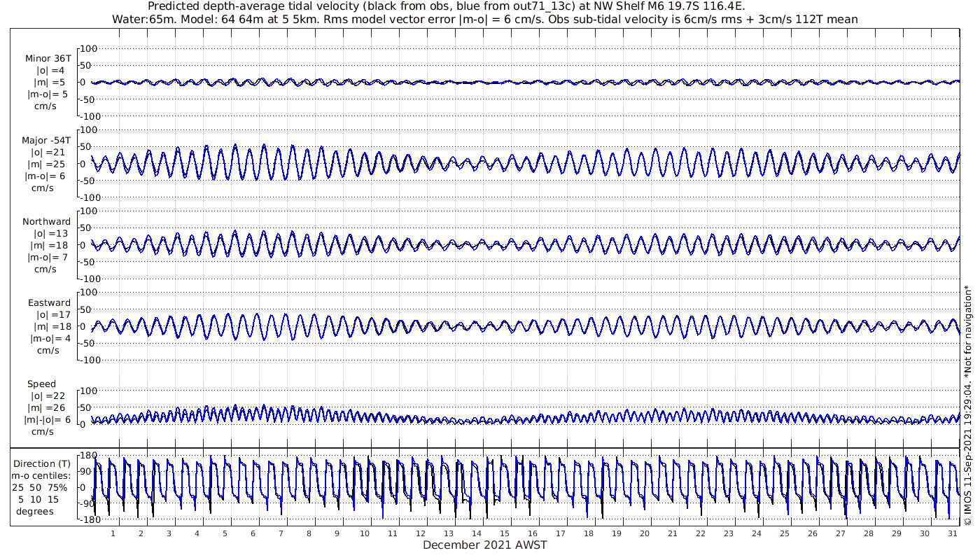This screenshot has width=980, height=560.
Task: Click the day '5' tick label
Action: [225, 533]
